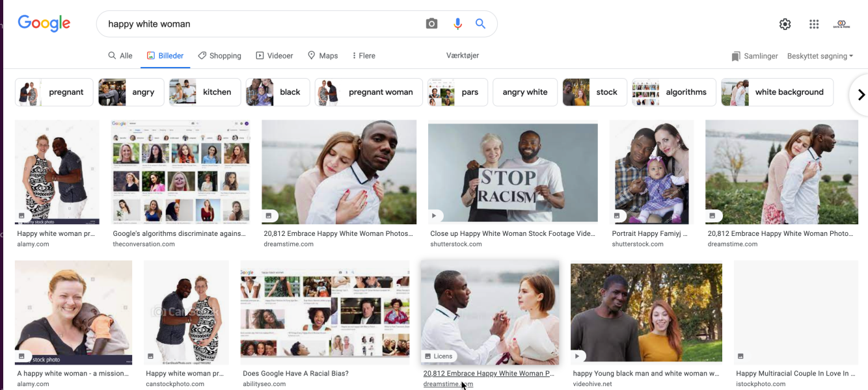The image size is (868, 390).
Task: Click into the search box text field
Action: (260, 24)
